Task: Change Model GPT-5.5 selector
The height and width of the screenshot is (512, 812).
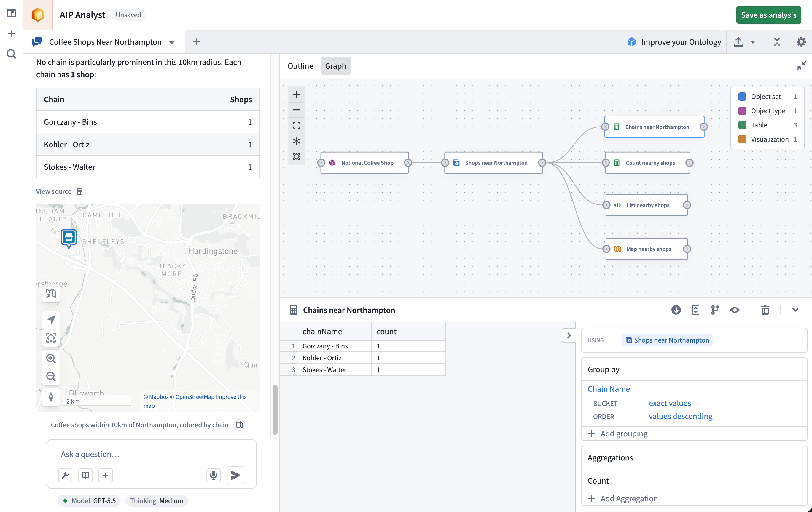Action: tap(89, 500)
